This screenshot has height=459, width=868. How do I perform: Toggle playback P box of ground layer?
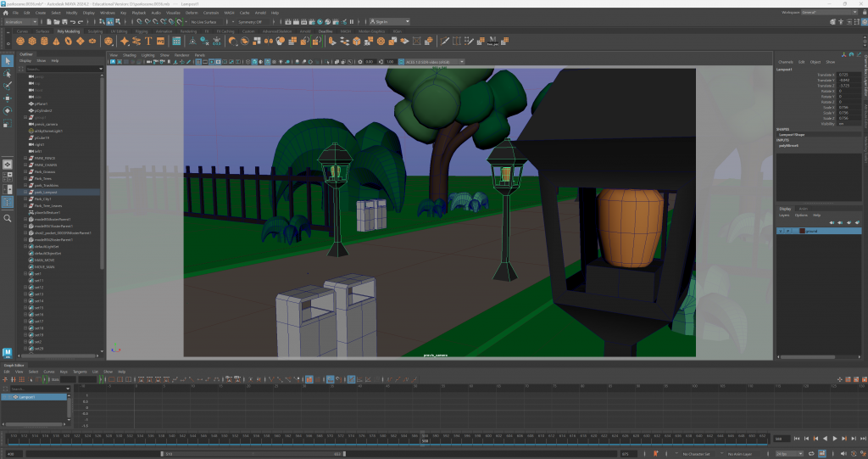pyautogui.click(x=788, y=231)
